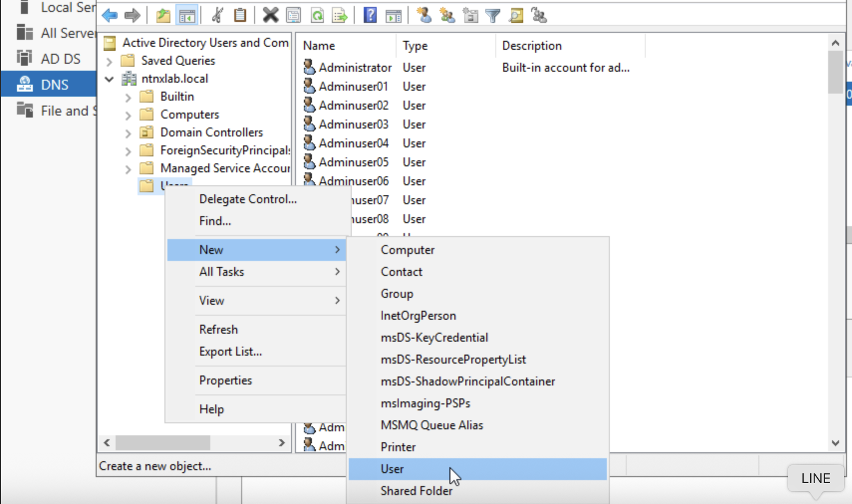This screenshot has height=504, width=852.
Task: Select the Computers folder in the tree
Action: coord(189,115)
